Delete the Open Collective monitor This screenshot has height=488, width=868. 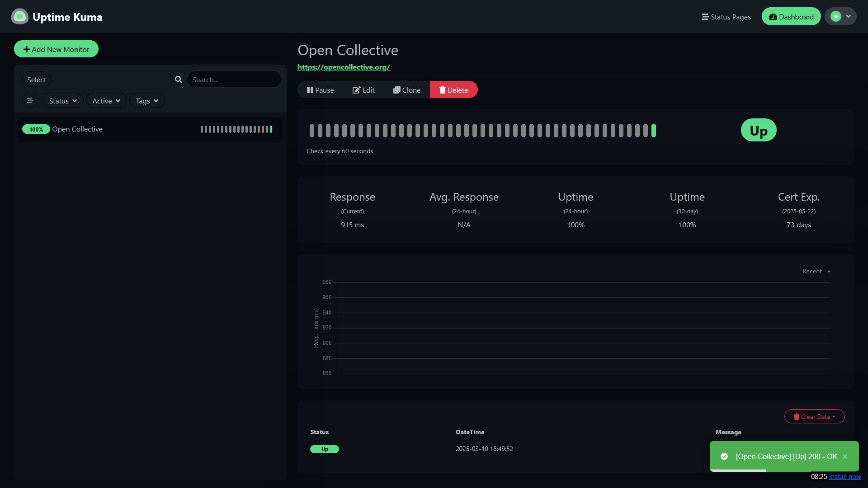(453, 90)
